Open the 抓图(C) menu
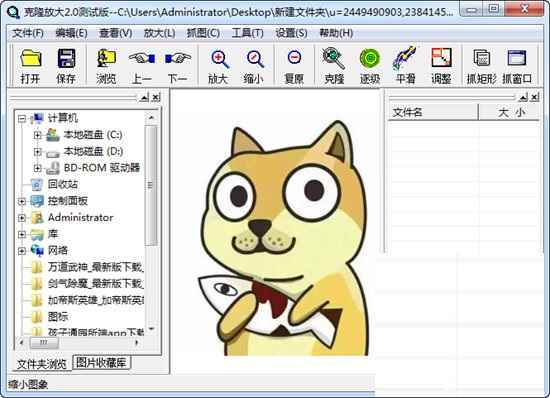Viewport: 550px width, 398px height. [203, 33]
